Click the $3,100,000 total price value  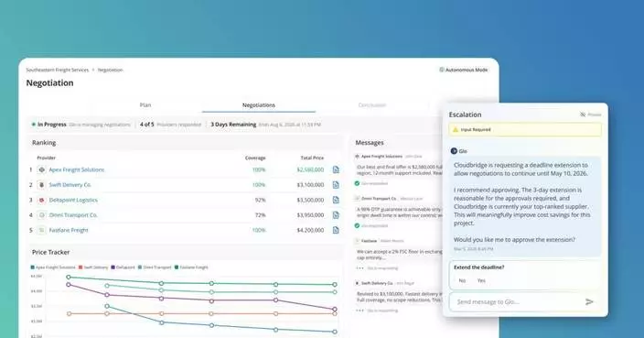click(310, 185)
